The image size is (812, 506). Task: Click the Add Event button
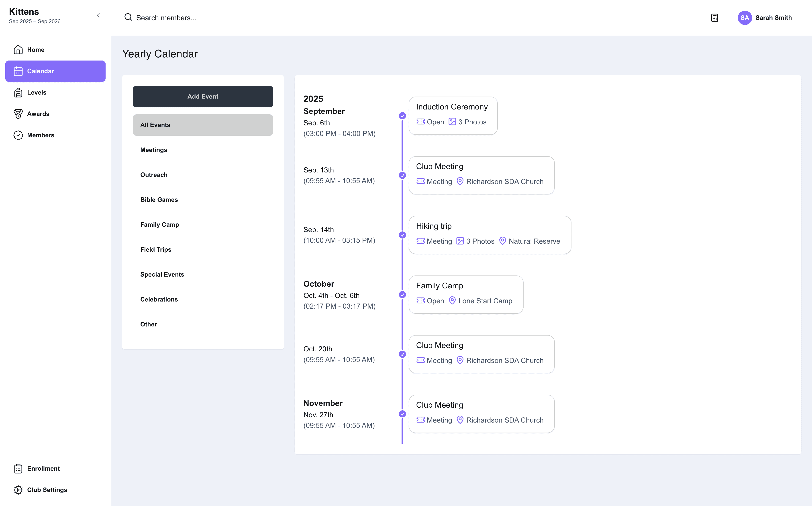203,97
